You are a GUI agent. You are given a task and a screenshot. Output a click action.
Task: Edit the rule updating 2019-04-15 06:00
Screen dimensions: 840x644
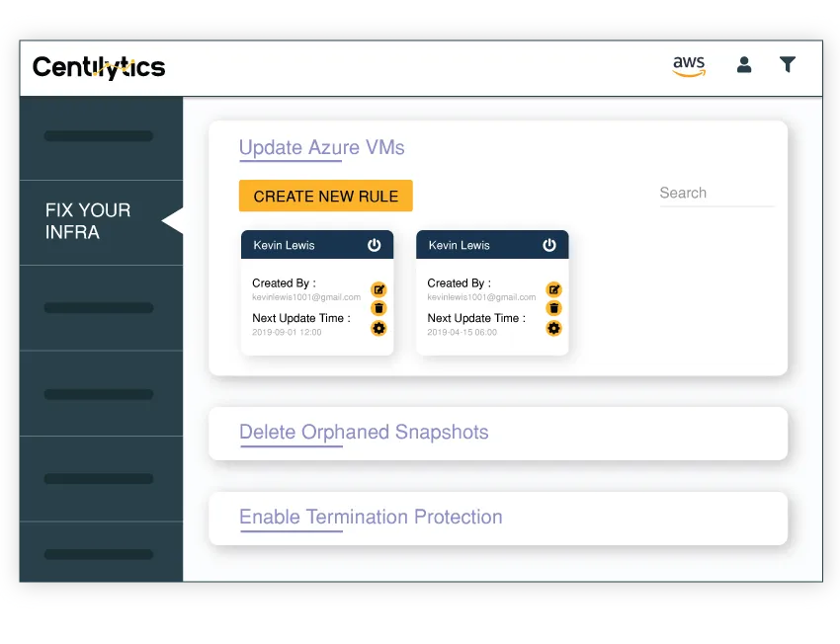pyautogui.click(x=554, y=289)
